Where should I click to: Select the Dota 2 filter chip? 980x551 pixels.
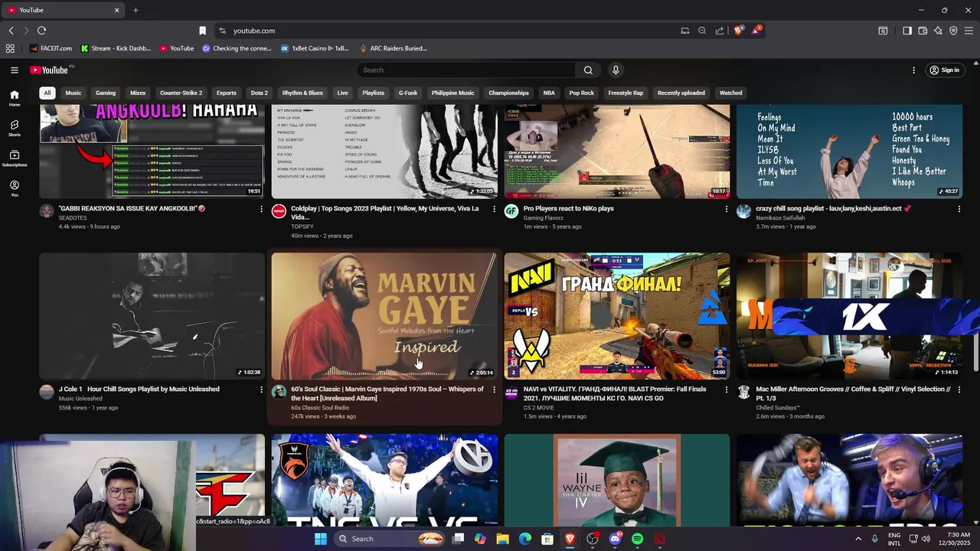260,93
